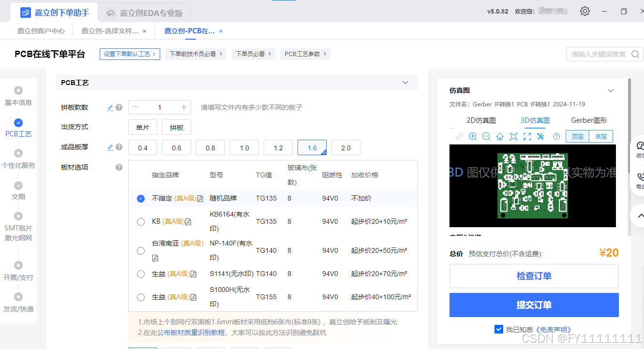
Task: Click the 检查订单 button
Action: [x=534, y=276]
